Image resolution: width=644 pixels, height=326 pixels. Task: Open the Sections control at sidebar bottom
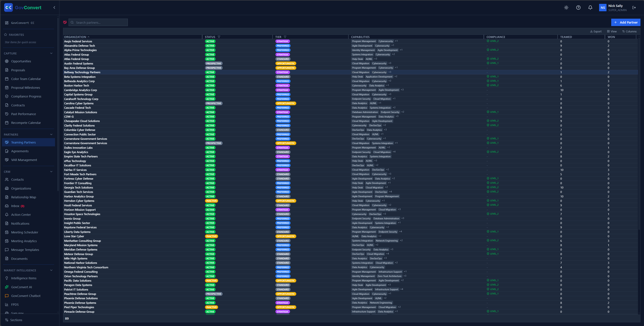[14, 320]
